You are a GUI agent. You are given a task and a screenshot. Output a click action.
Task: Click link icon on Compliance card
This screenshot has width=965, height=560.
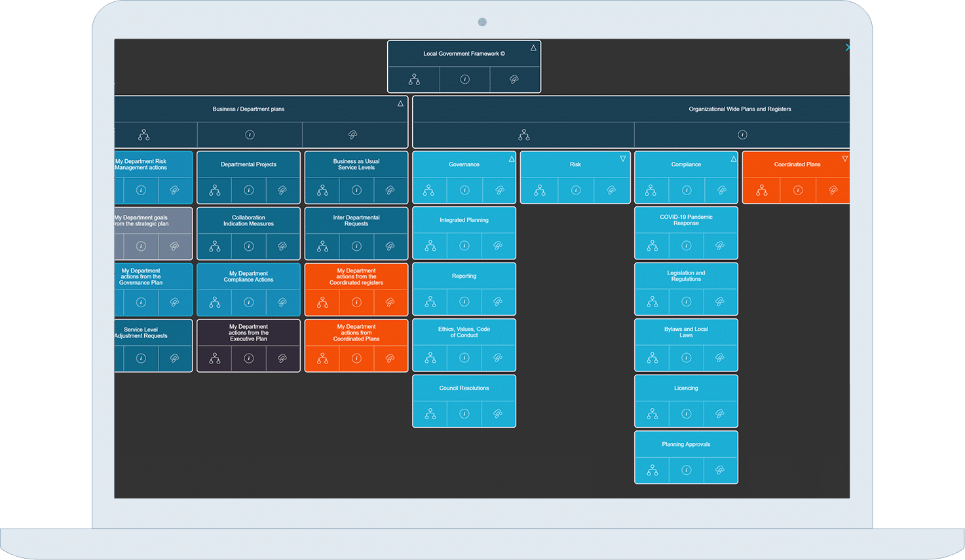pos(721,191)
